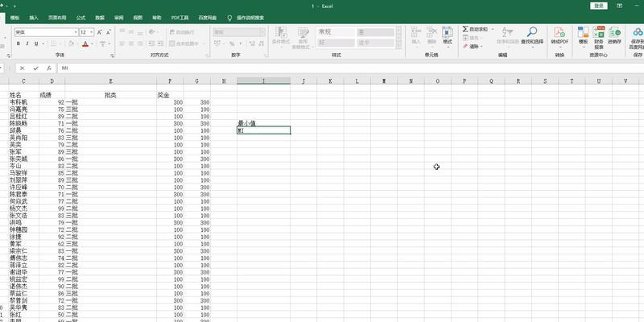This screenshot has height=322, width=644.
Task: Toggle underline formatting
Action: coord(36,43)
